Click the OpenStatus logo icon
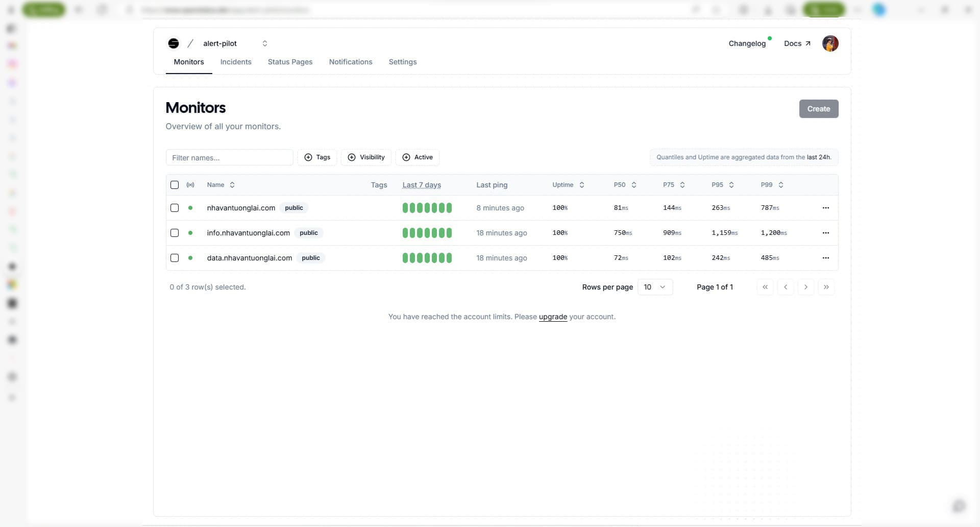Screen dimensions: 980x527 click(174, 43)
